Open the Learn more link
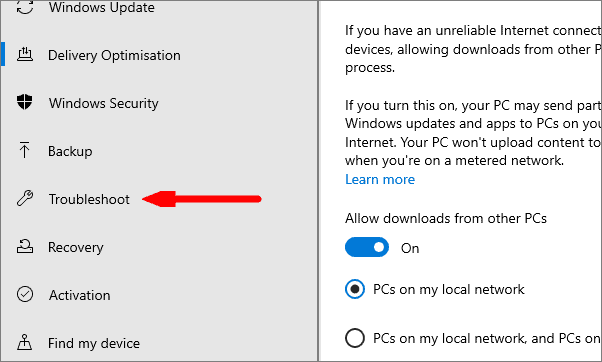This screenshot has height=362, width=602. click(x=380, y=179)
